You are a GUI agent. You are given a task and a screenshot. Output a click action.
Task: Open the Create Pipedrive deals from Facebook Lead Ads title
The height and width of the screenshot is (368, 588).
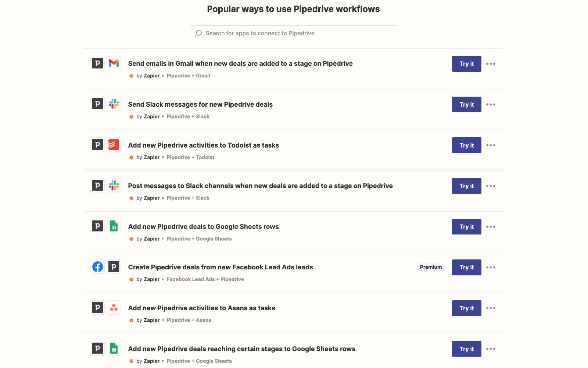coord(220,267)
